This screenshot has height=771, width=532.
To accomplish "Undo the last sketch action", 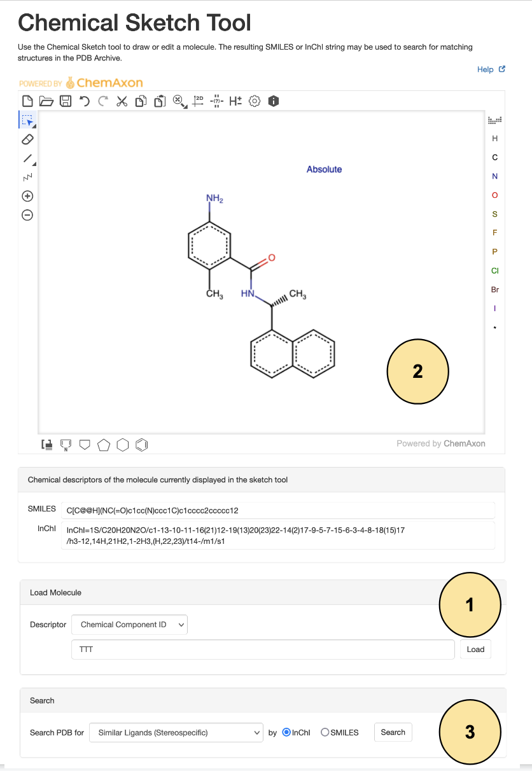I will (x=84, y=101).
